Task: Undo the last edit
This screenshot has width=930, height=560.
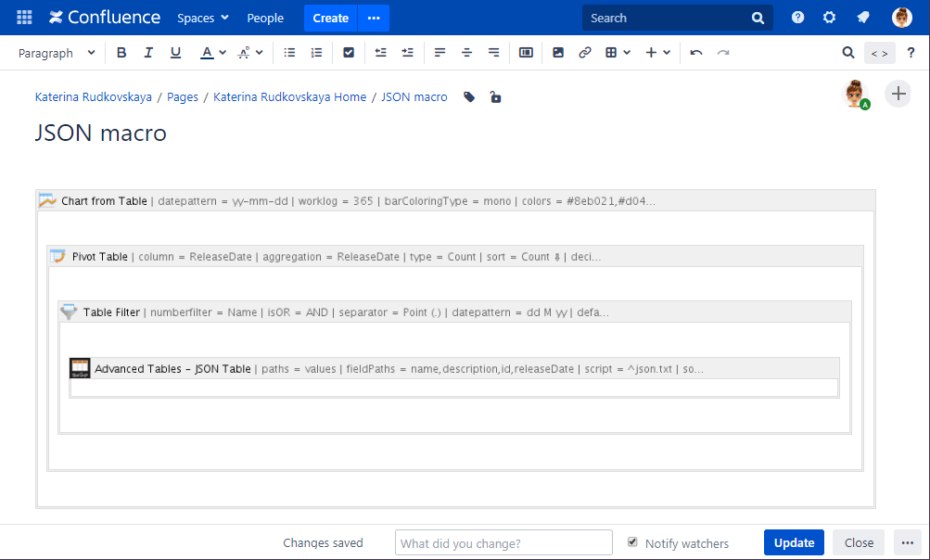Action: tap(696, 53)
